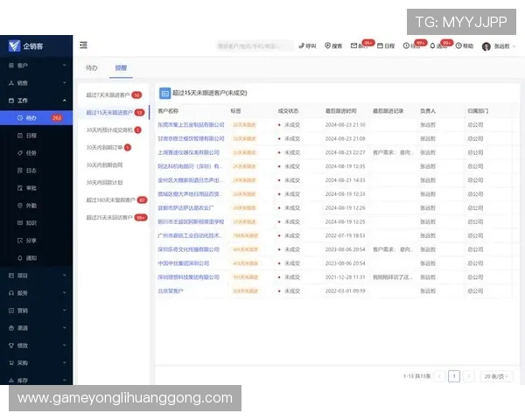Go to page 1 in pagination
The width and height of the screenshot is (525, 420).
click(454, 376)
